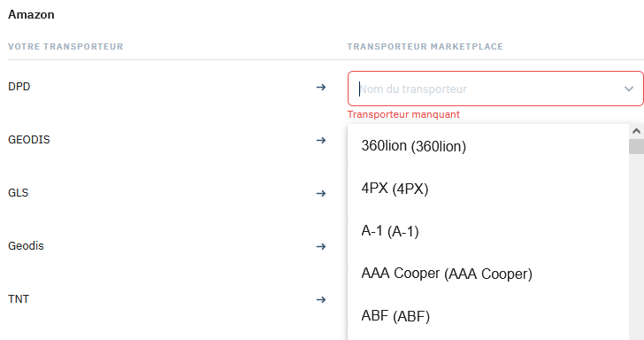Click the GLS carrier label
The width and height of the screenshot is (644, 340).
18,193
